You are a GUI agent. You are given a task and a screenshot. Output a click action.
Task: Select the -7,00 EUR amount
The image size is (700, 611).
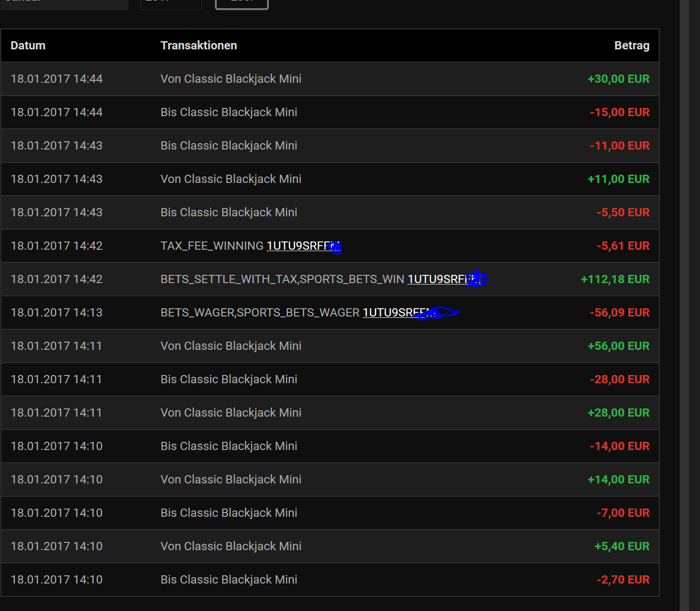click(x=623, y=513)
